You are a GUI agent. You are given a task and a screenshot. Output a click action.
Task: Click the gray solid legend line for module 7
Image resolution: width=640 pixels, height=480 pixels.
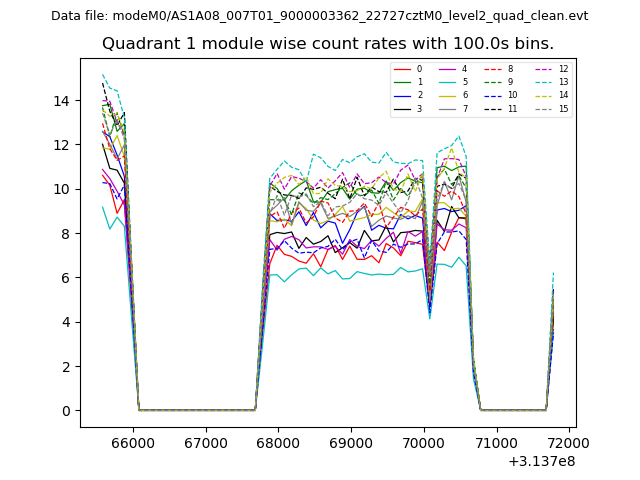[x=448, y=108]
